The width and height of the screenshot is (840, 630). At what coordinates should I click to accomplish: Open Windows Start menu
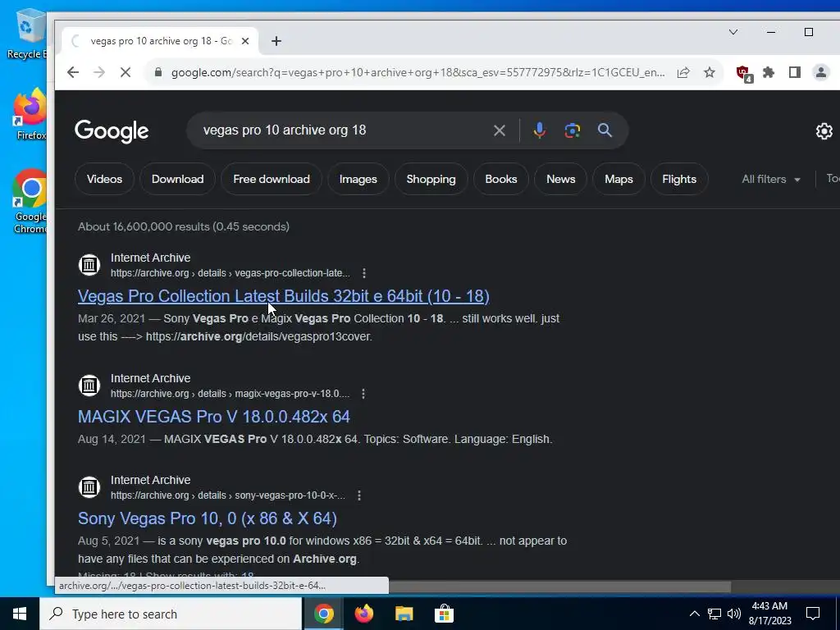20,614
